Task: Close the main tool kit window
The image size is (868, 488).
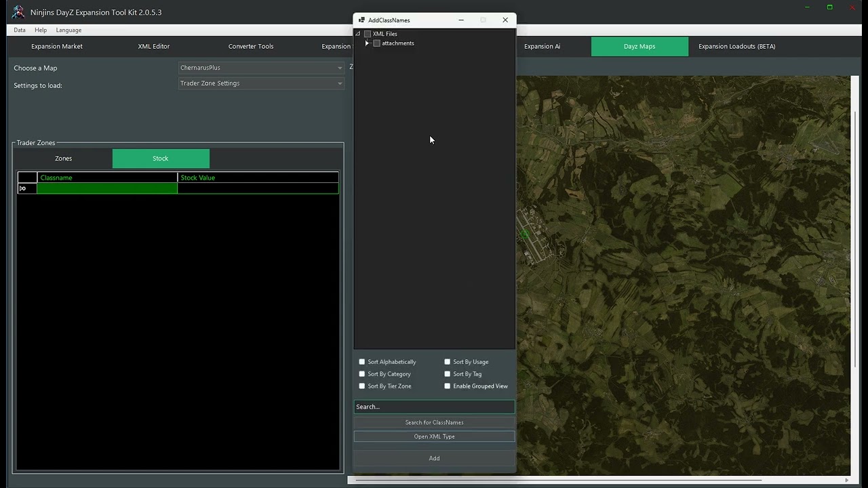Action: 852,7
